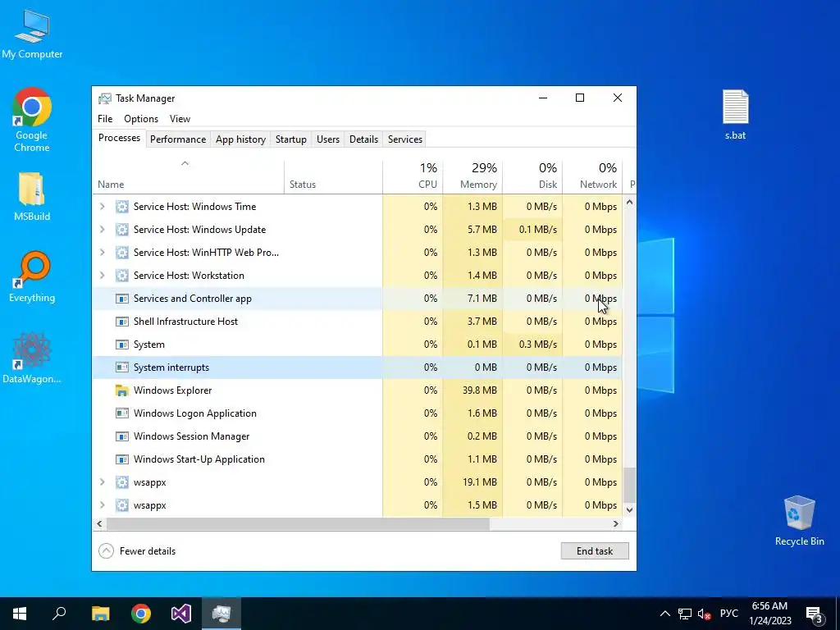The image size is (840, 630).
Task: Select the MSBuild folder on desktop
Action: click(x=32, y=197)
